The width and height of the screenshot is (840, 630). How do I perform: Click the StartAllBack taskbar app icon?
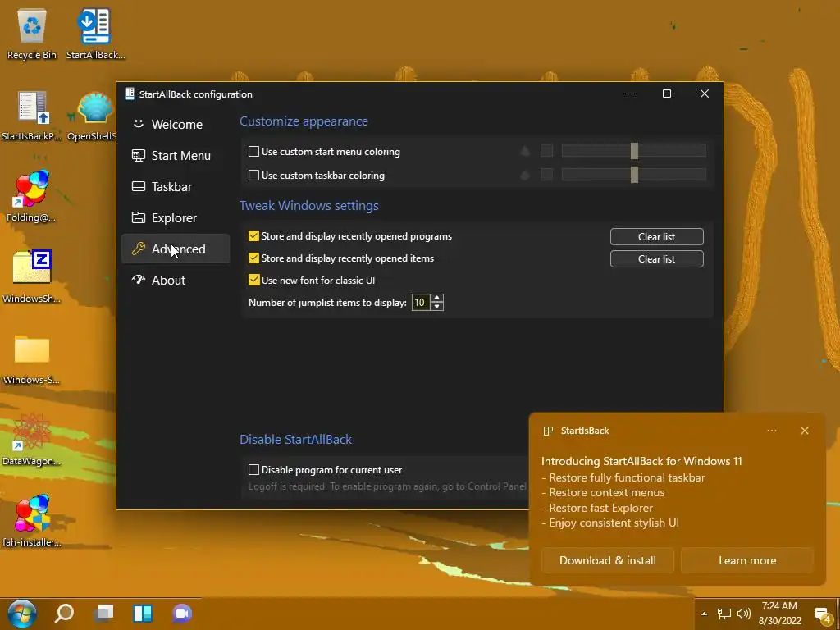pyautogui.click(x=143, y=614)
